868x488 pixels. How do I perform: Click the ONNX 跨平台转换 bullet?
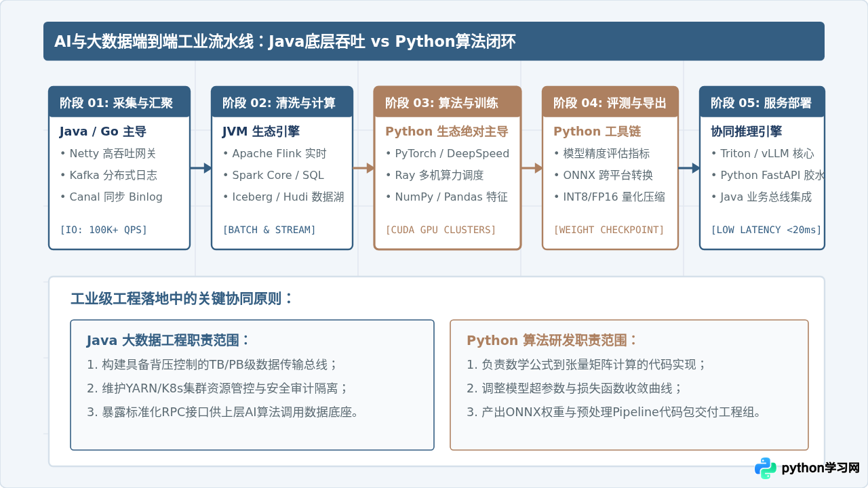603,176
